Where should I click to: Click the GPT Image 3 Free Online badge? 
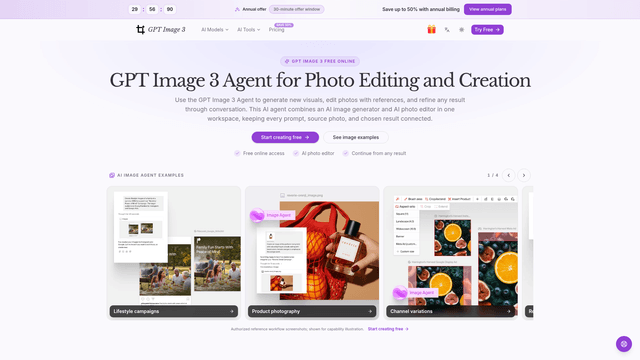tap(320, 61)
